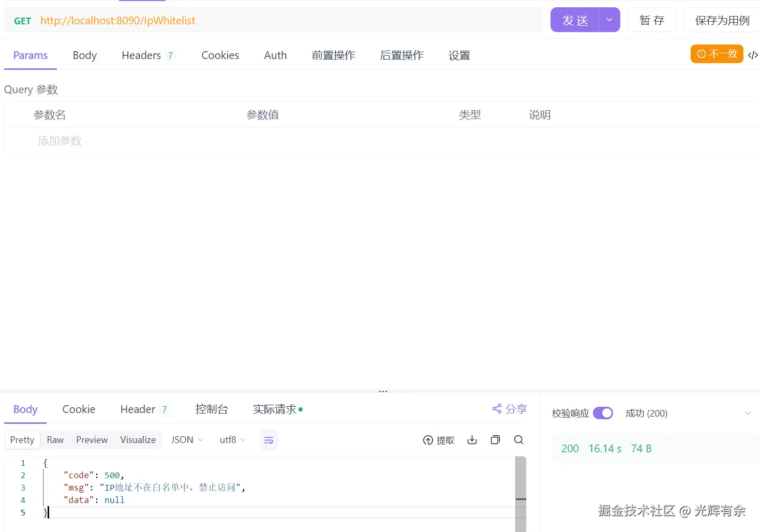Download the response body

(x=471, y=440)
